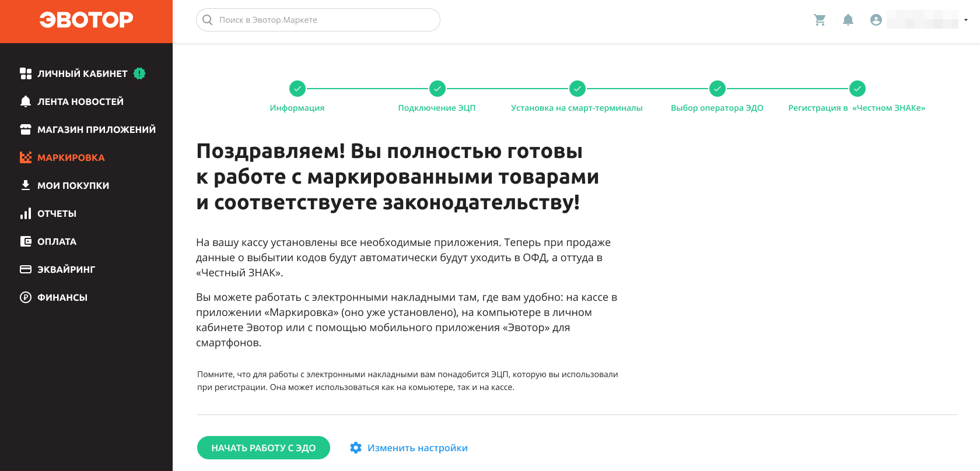This screenshot has height=471, width=980.
Task: Click the green alert badge by Личный кабинет
Action: point(139,73)
